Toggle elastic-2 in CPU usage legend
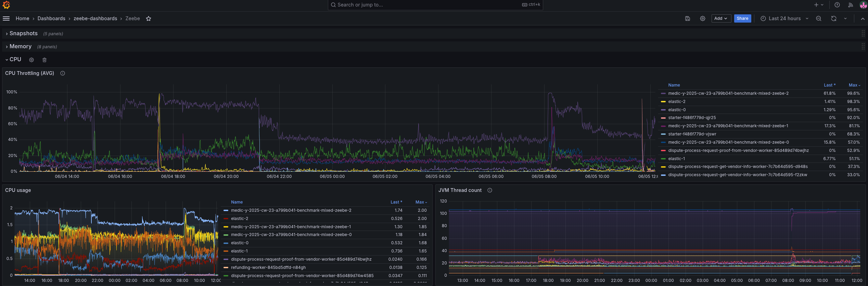 click(239, 219)
